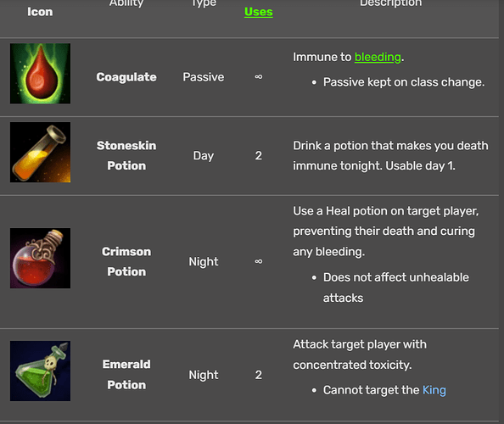
Task: Select the Stoneskin Potion ability name
Action: [x=126, y=156]
